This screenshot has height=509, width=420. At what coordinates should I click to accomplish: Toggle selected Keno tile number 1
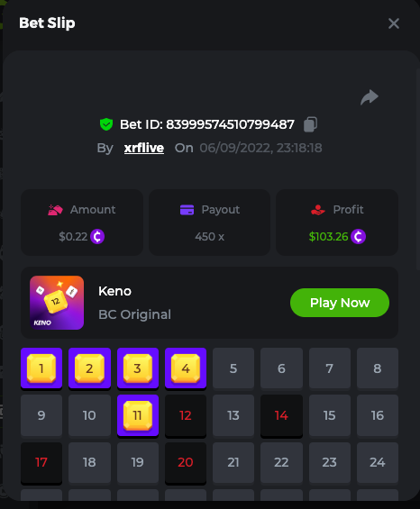pyautogui.click(x=41, y=368)
